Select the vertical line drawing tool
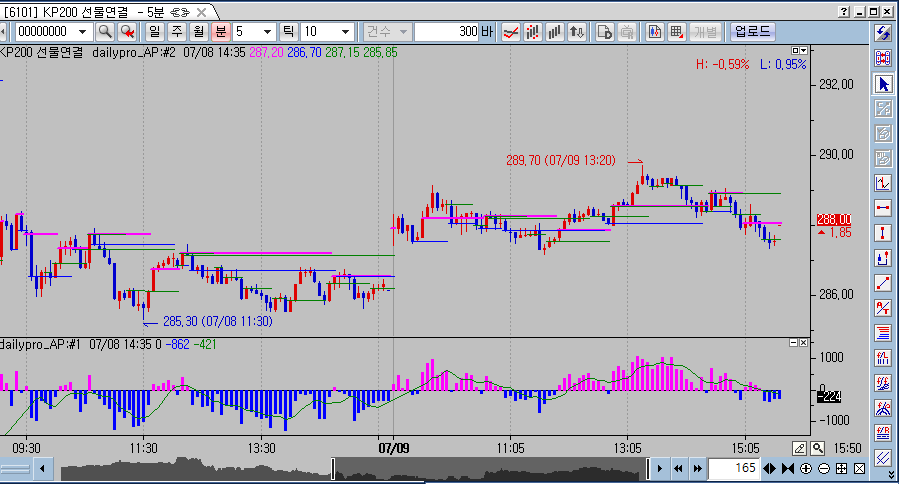Image resolution: width=899 pixels, height=484 pixels. click(x=883, y=233)
